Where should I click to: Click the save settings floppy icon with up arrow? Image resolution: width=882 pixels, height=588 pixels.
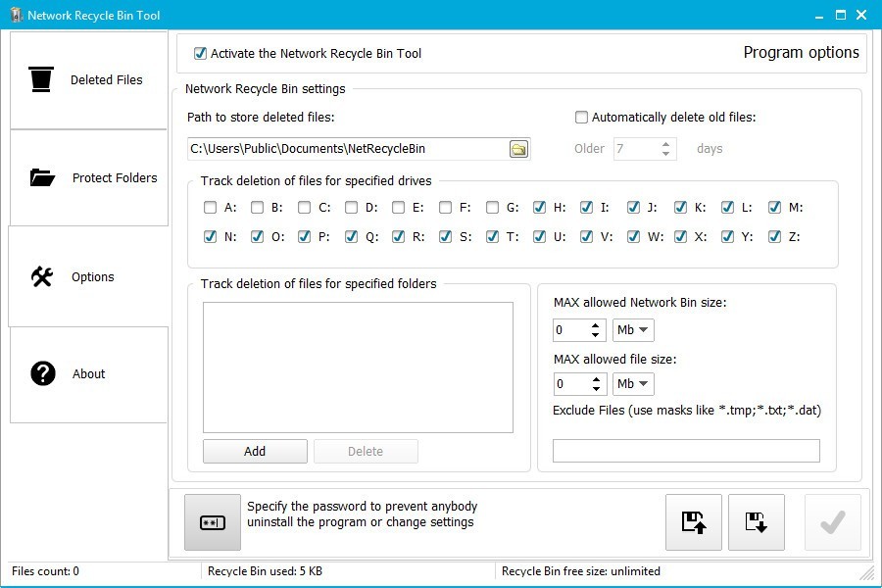click(693, 522)
